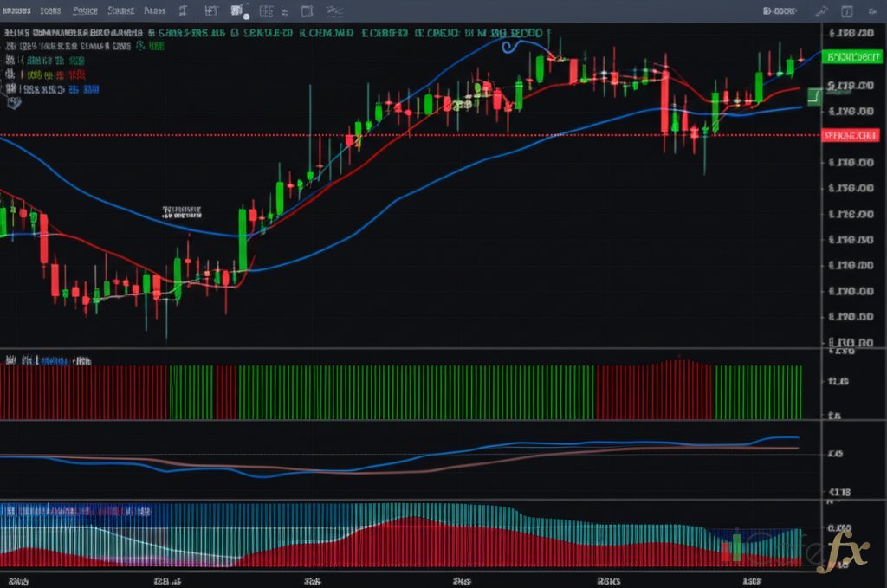Screen dimensions: 887x588
Task: Expand the volume indicator panel
Action: tap(43, 361)
